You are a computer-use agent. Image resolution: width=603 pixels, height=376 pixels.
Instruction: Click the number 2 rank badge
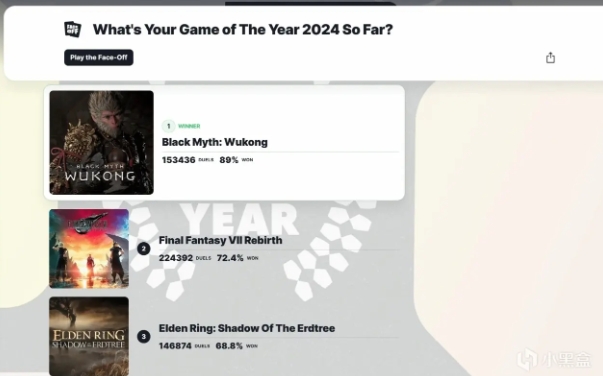click(x=144, y=249)
